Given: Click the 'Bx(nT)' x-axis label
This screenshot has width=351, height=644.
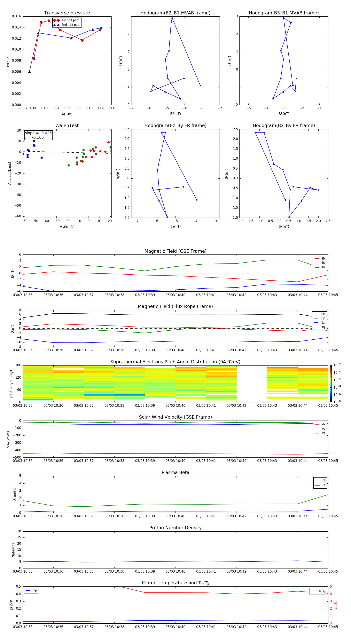Looking at the screenshot, I should (284, 227).
